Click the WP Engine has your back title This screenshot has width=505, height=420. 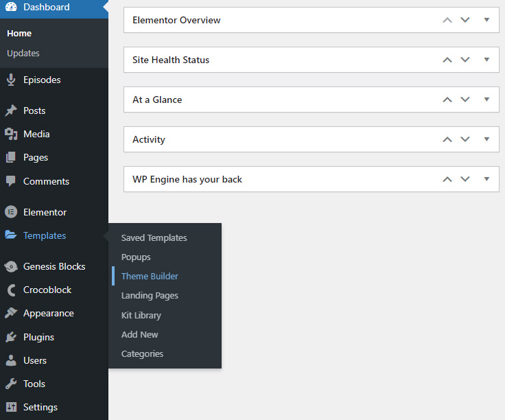coord(187,179)
